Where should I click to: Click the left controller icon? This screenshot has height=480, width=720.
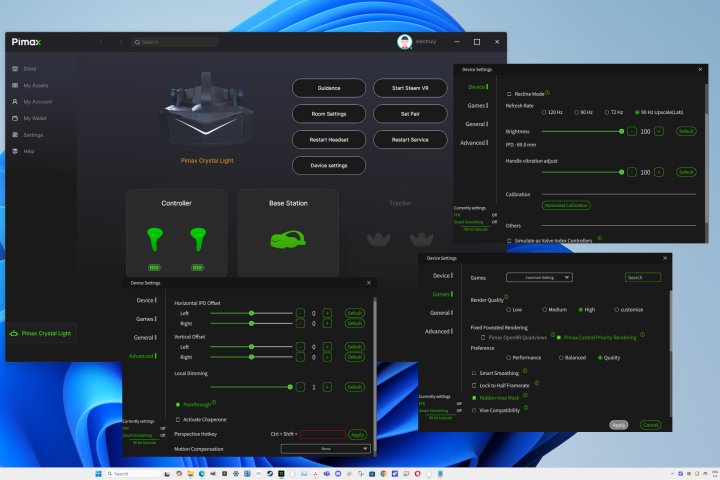(x=155, y=239)
